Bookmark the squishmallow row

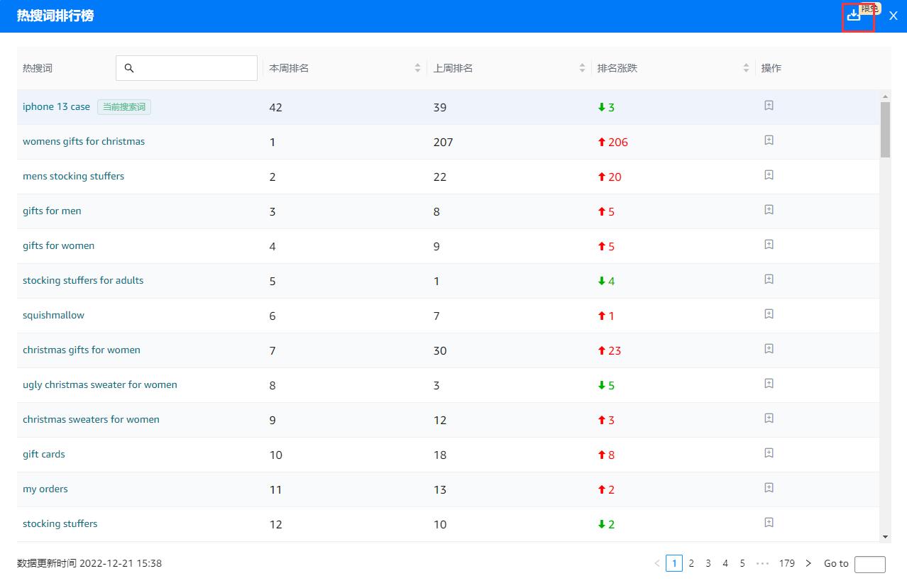769,314
